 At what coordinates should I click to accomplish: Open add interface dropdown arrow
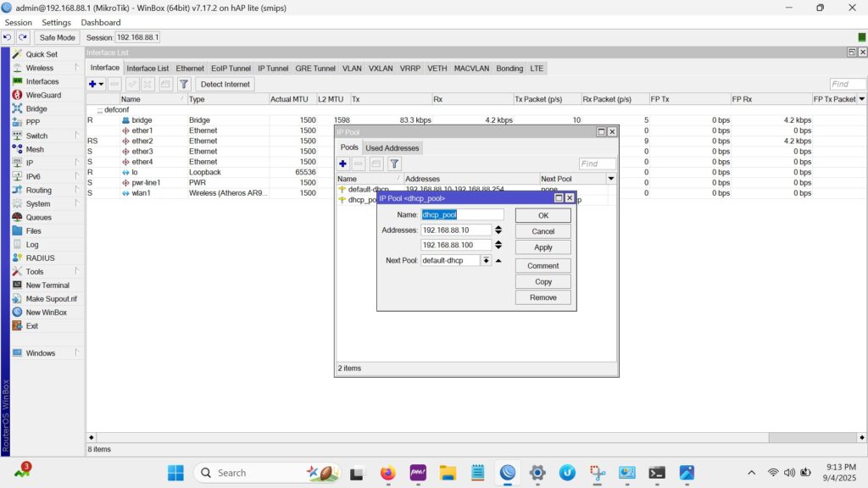click(x=101, y=84)
